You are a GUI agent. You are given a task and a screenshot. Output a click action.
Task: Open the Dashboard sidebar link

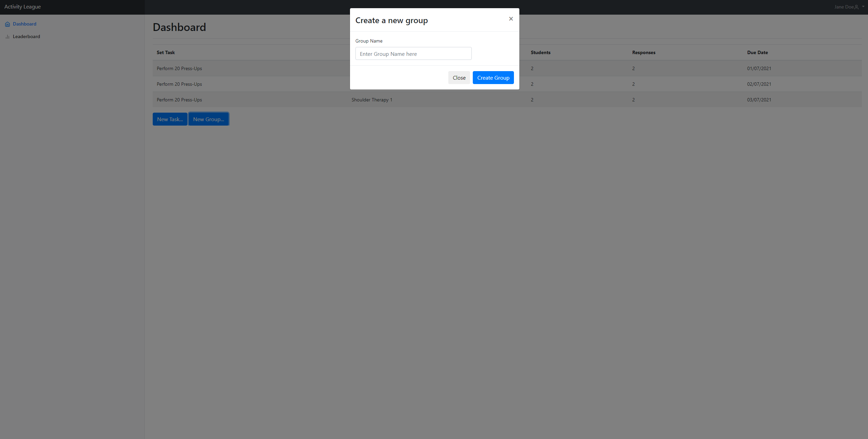[24, 24]
